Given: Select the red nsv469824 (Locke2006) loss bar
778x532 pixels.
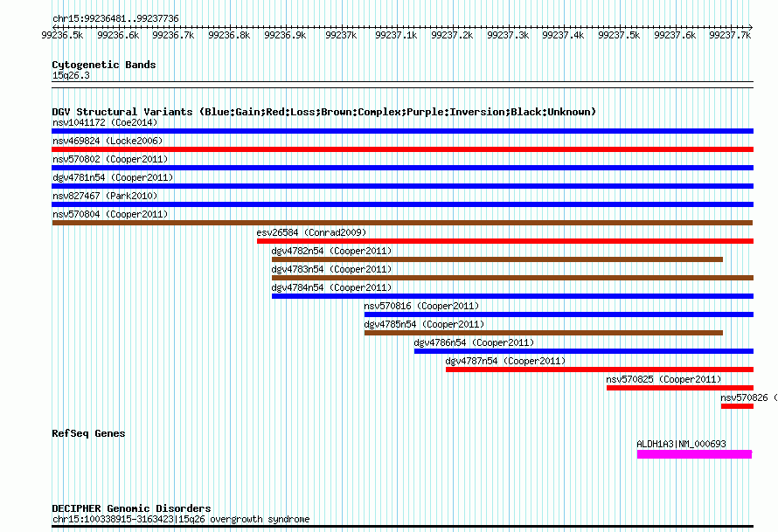Looking at the screenshot, I should point(402,149).
